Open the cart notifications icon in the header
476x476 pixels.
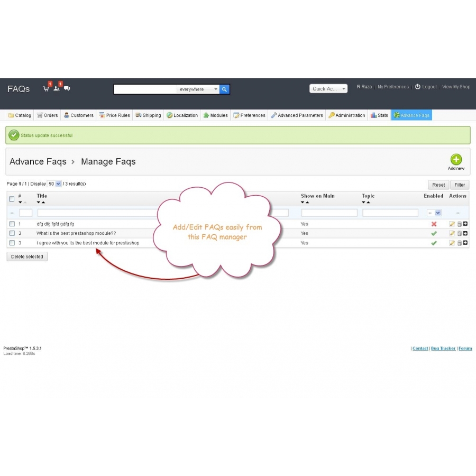[45, 88]
